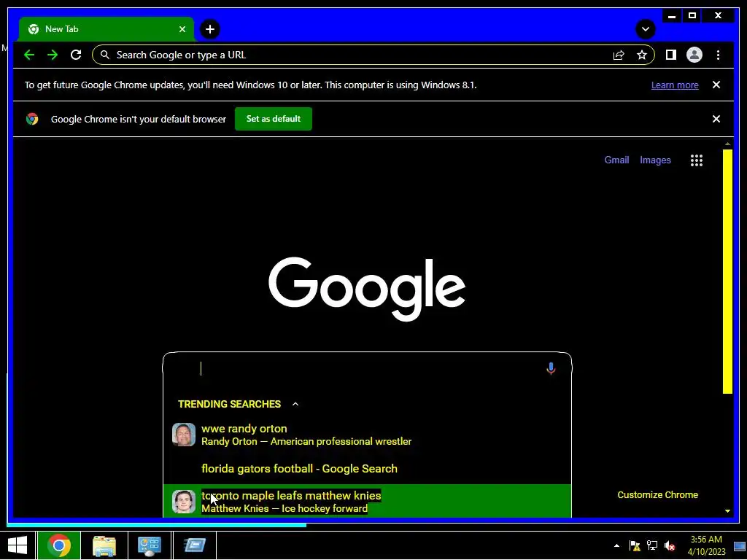
Task: Click the scrollbar up arrow
Action: pos(727,144)
